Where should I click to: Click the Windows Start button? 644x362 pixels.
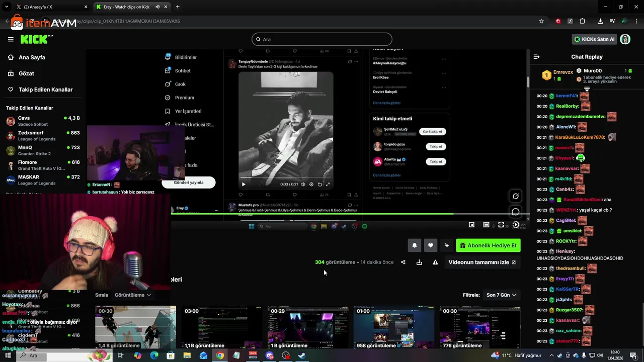[x=8, y=355]
